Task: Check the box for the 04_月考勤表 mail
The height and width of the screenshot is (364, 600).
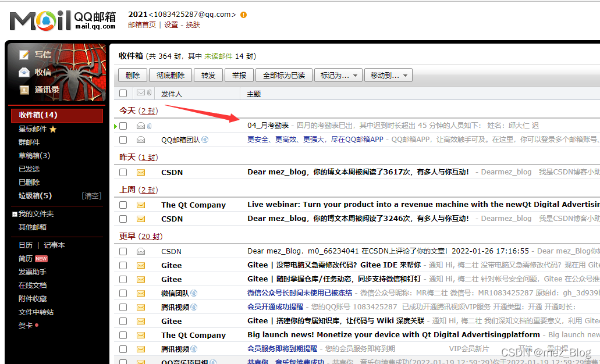Action: [123, 126]
